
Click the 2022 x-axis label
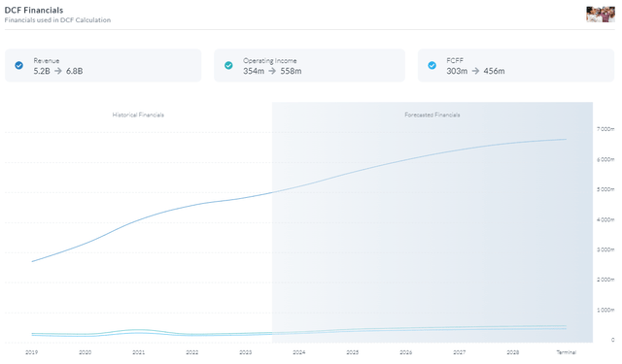click(x=192, y=352)
